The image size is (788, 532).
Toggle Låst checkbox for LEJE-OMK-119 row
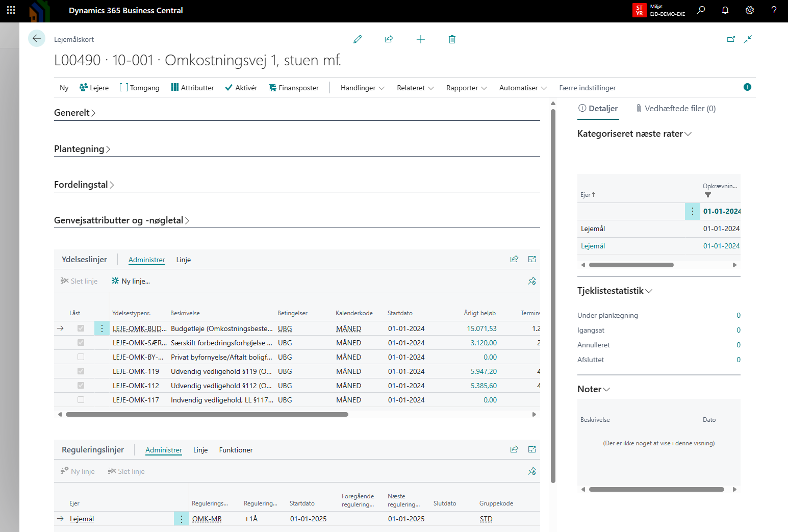point(81,371)
